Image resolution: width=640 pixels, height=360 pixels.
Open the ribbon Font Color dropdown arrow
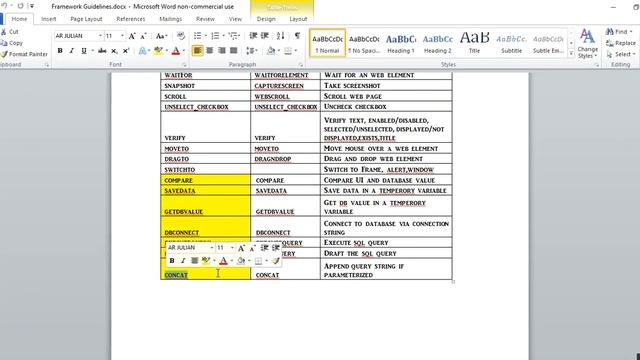(183, 51)
